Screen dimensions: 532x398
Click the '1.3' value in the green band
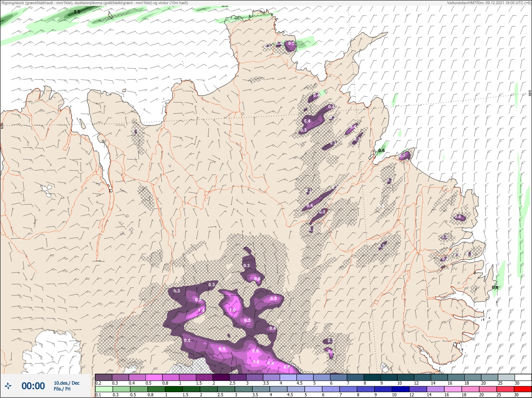(77, 12)
